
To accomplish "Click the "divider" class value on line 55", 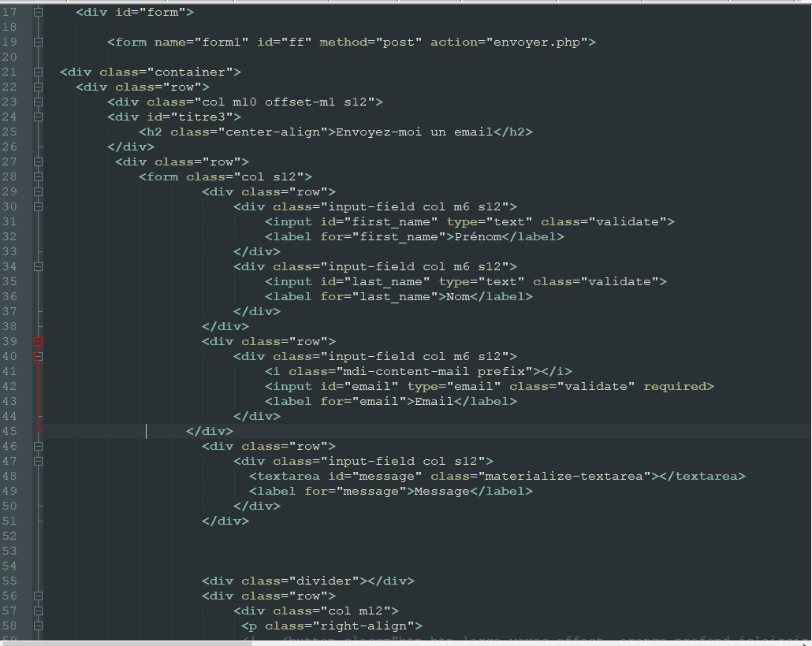I will (324, 581).
